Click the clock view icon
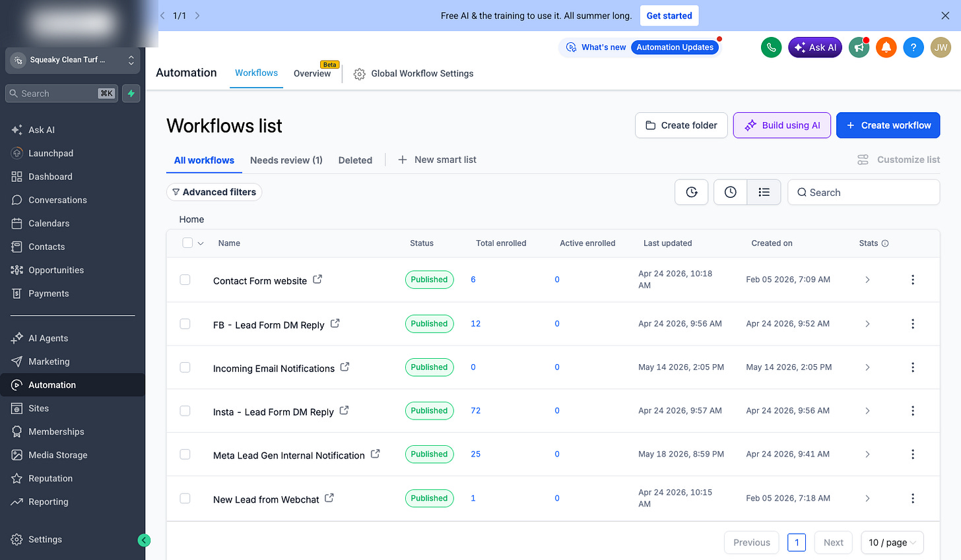 [x=731, y=192]
